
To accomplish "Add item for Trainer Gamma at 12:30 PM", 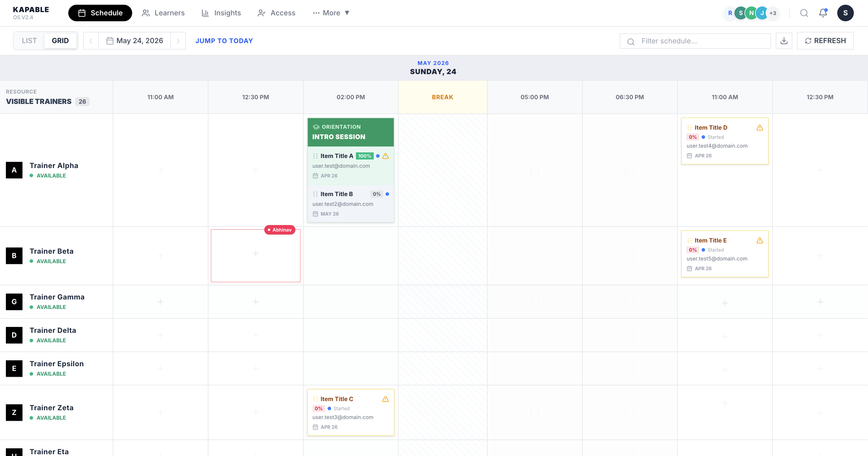I will (255, 302).
